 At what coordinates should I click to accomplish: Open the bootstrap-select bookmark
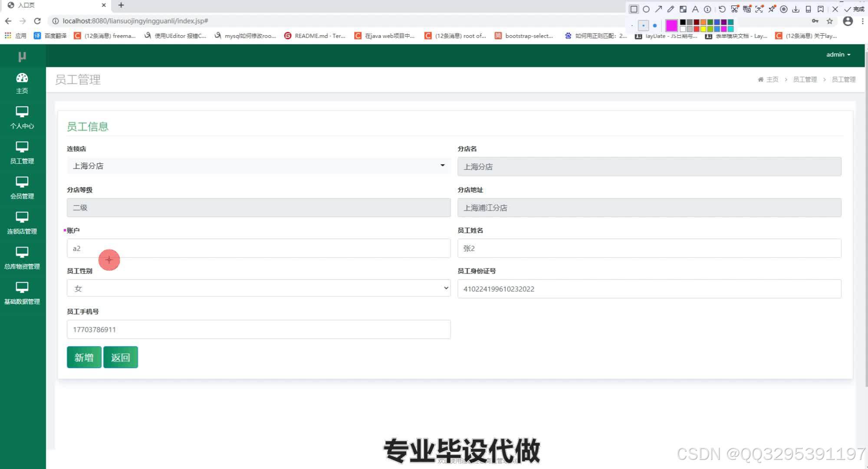(x=524, y=36)
